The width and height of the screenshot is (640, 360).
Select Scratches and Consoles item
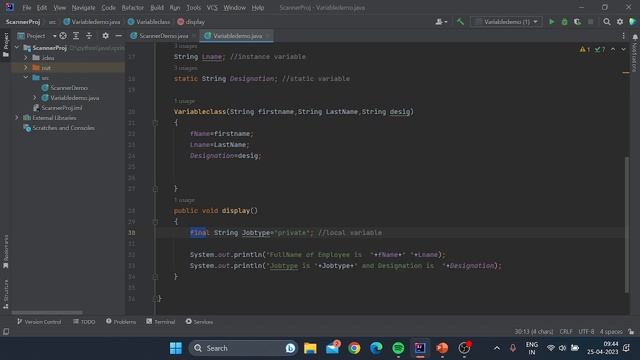click(x=59, y=128)
